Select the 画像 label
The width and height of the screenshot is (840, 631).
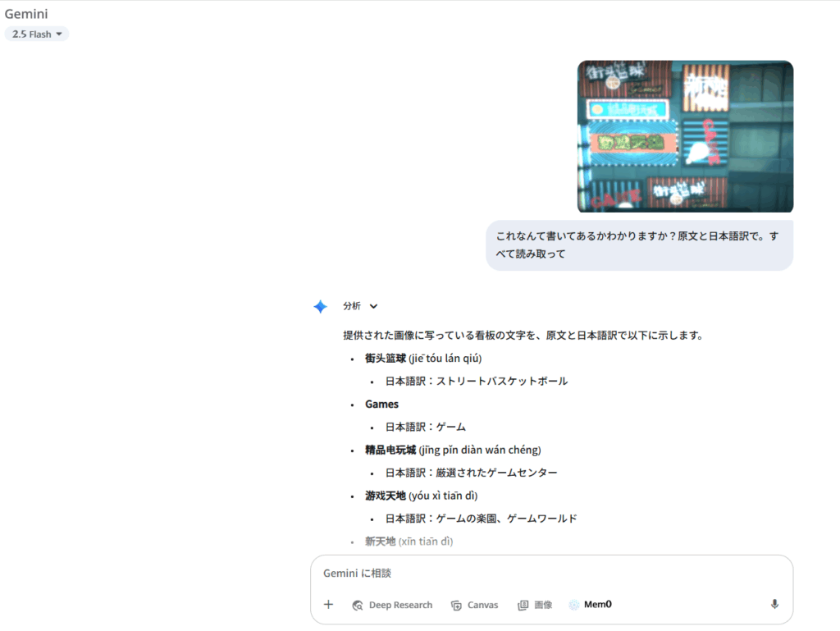point(543,605)
